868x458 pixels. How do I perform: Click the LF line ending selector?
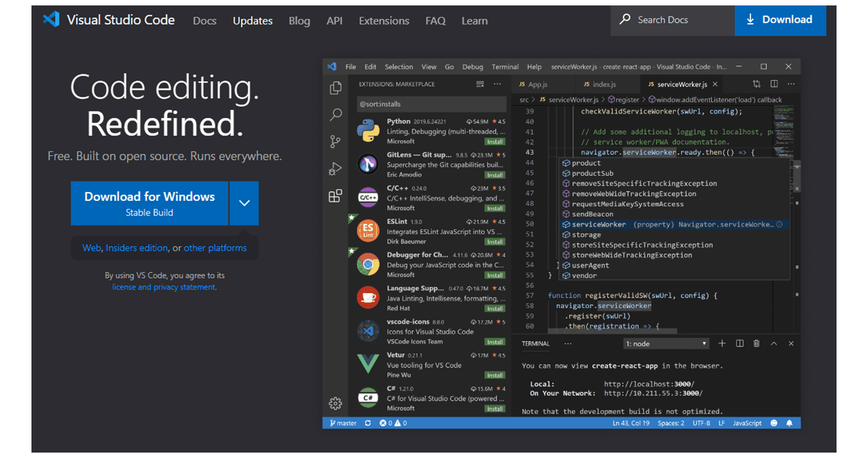[x=722, y=423]
